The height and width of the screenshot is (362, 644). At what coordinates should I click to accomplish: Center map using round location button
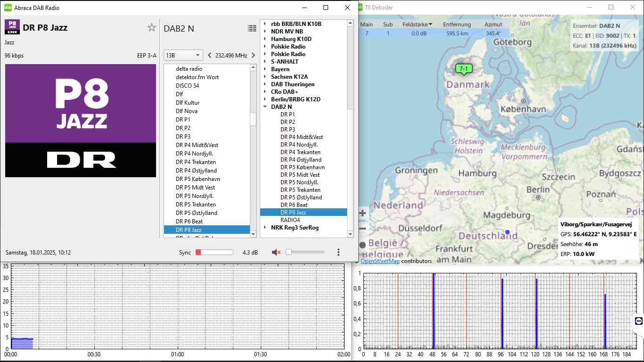click(x=363, y=245)
